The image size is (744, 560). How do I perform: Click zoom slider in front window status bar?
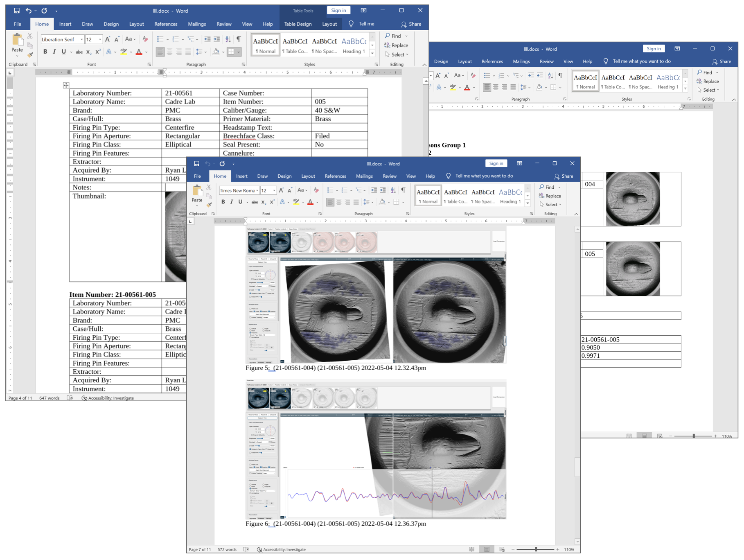tap(536, 549)
